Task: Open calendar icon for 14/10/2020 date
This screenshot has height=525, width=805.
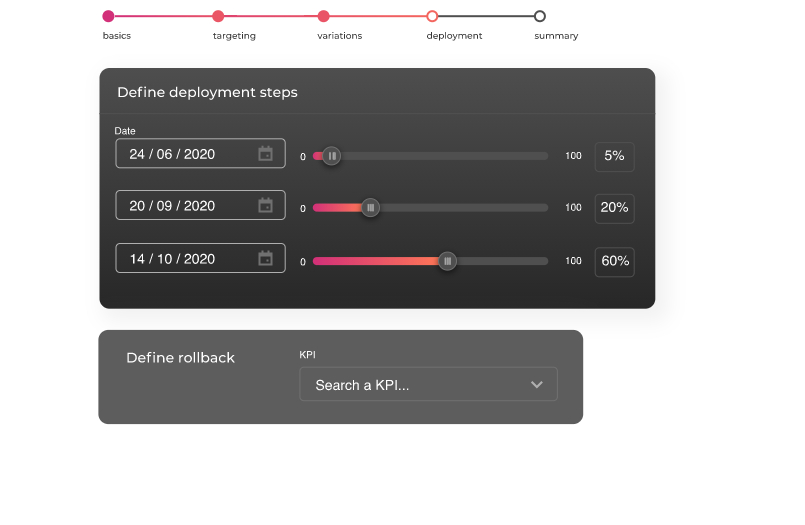Action: tap(265, 258)
